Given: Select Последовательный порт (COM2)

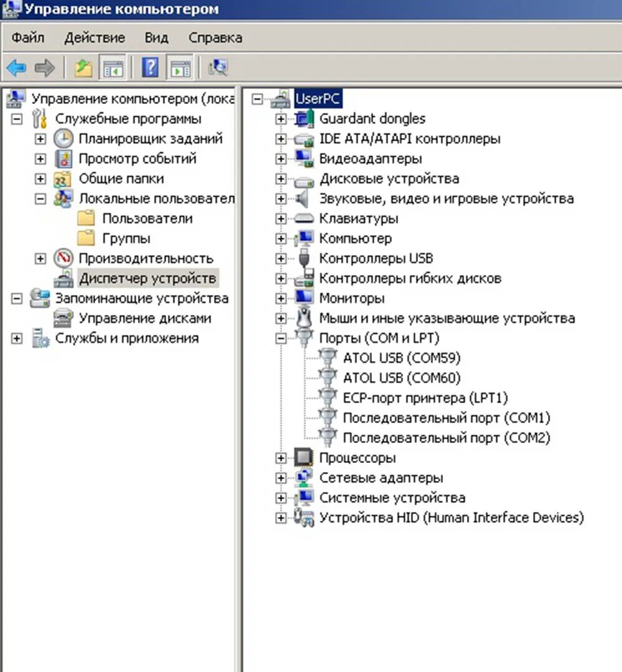Looking at the screenshot, I should [447, 437].
